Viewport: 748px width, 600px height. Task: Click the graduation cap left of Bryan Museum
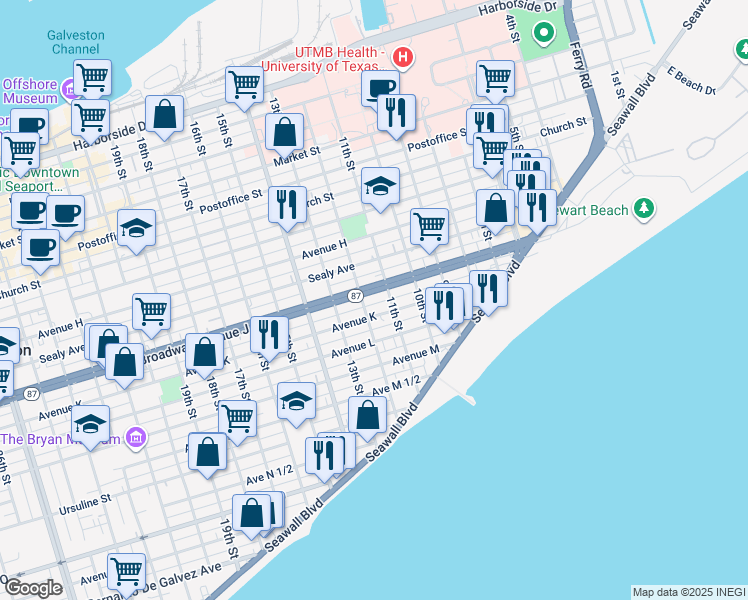tap(91, 425)
